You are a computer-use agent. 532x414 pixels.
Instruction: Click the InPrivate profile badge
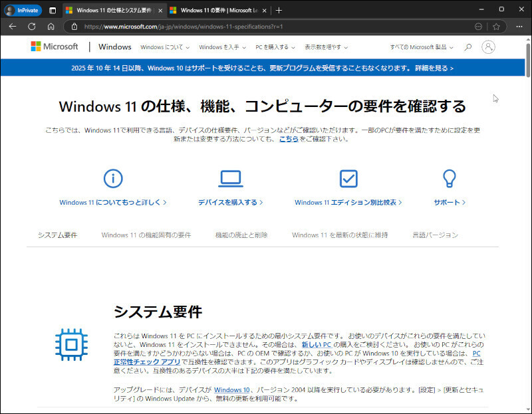23,10
